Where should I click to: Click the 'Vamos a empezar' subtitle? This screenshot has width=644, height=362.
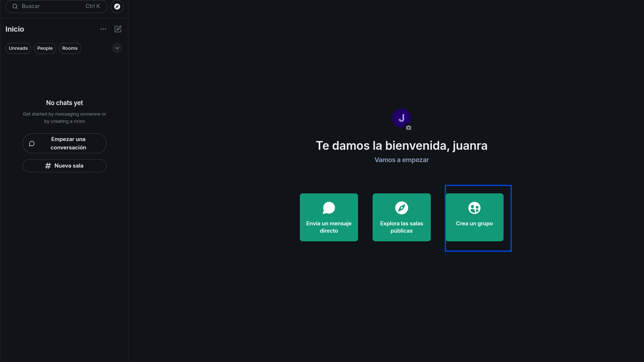pyautogui.click(x=402, y=160)
